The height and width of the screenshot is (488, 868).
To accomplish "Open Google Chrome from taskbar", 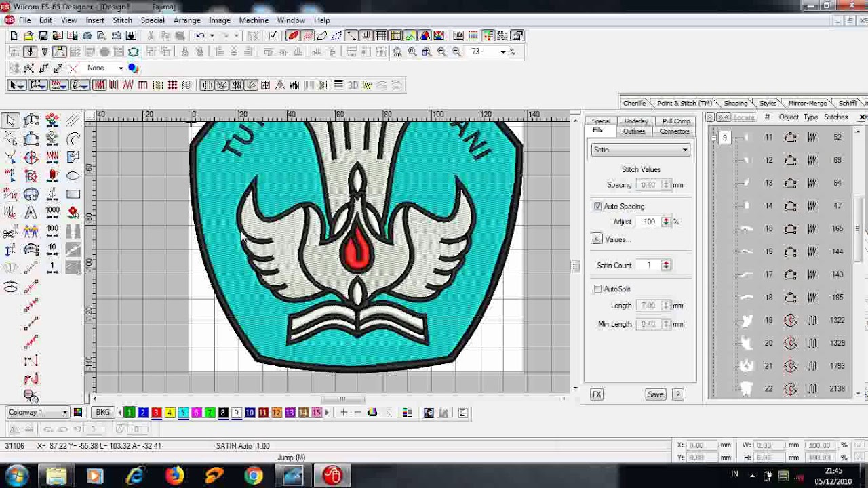I will (x=254, y=476).
